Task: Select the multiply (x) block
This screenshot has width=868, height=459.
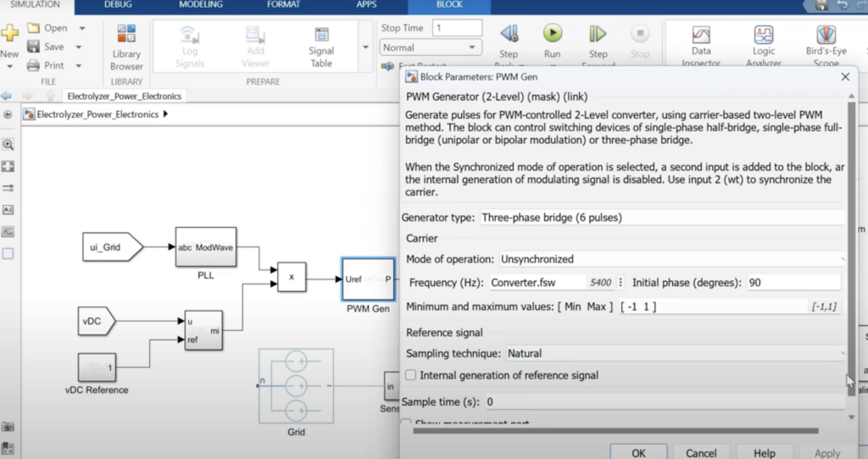Action: pos(292,277)
